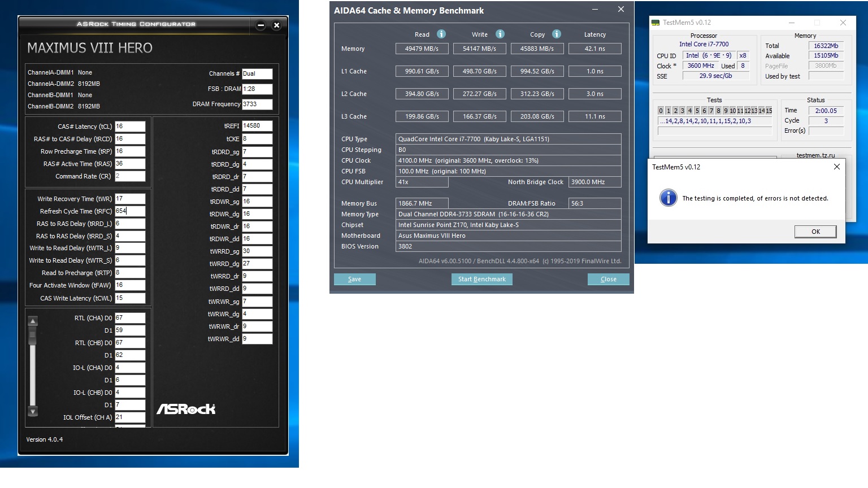The image size is (868, 488).
Task: Select the tWRRD_sg field
Action: pyautogui.click(x=257, y=251)
